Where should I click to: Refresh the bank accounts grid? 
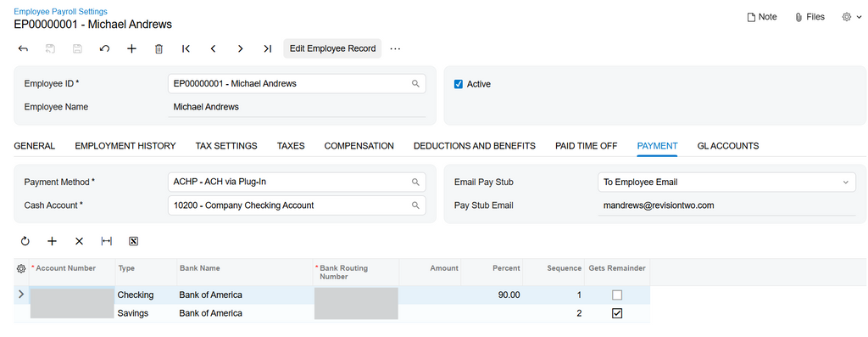[25, 241]
